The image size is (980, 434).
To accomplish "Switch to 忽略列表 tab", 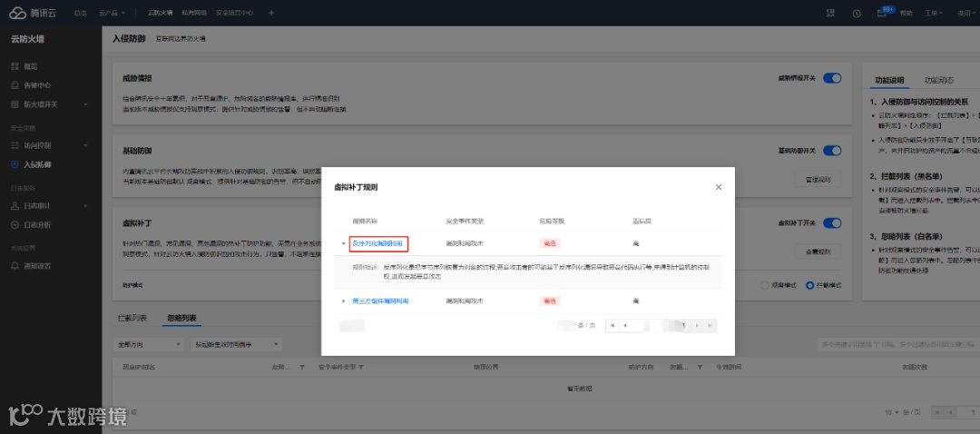I will coord(181,319).
